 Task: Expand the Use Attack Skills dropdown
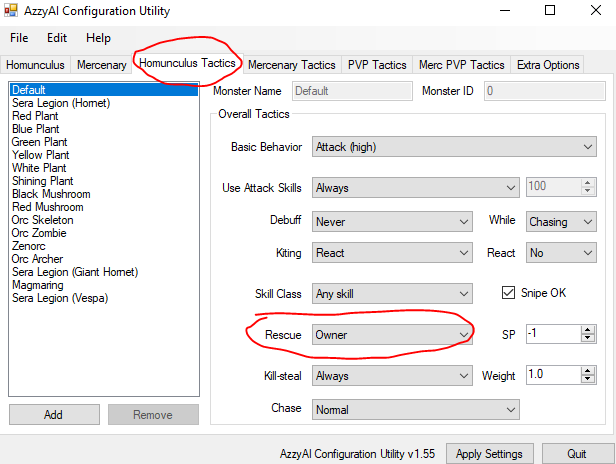[416, 188]
